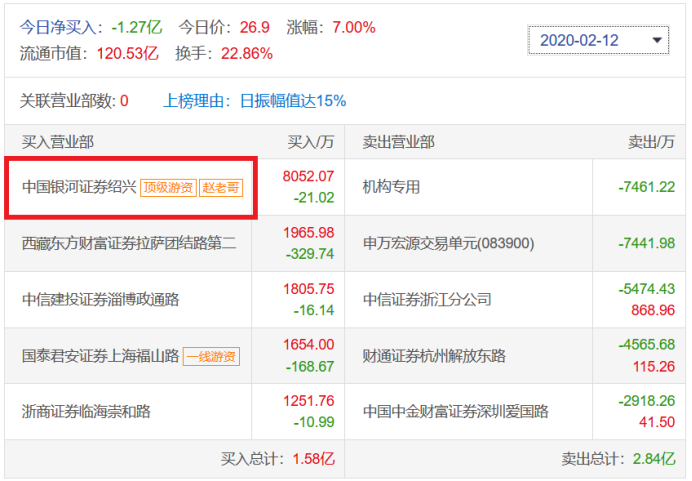Select 中国银河证券绍兴 buyer name
Image resolution: width=692 pixels, height=481 pixels.
79,187
